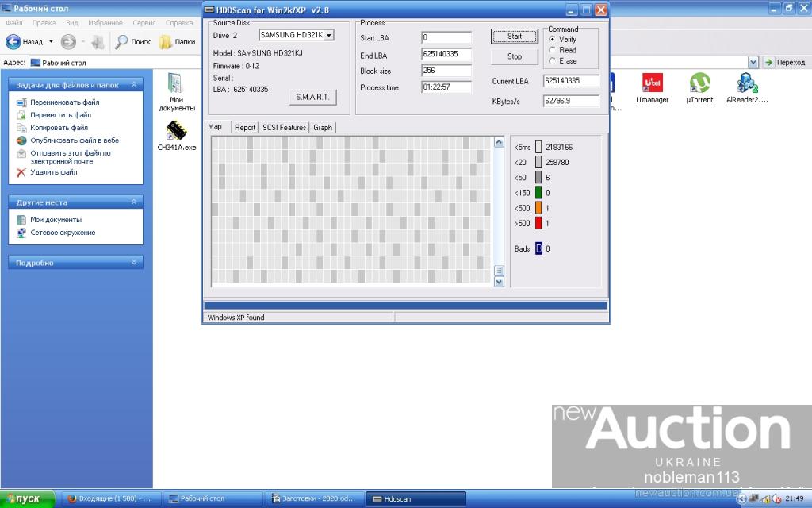Click the Current LBA value field
The image size is (812, 508).
click(571, 81)
